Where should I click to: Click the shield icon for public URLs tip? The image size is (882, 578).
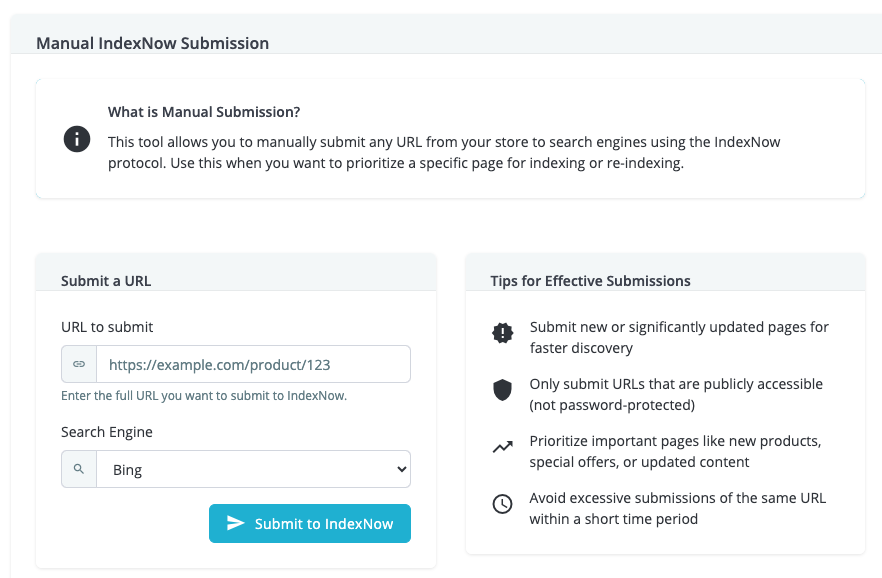(502, 390)
